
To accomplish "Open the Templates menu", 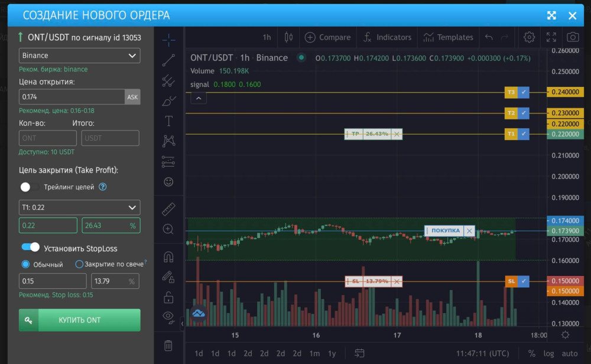I will 448,37.
